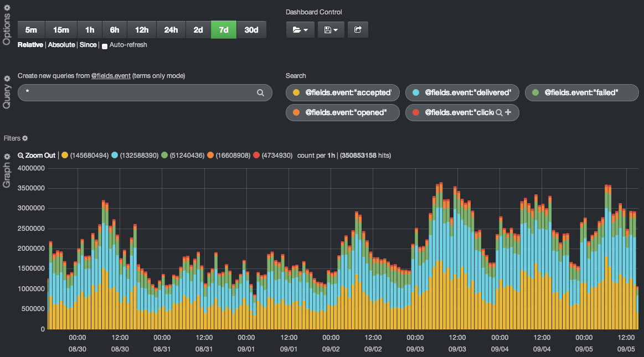Click the Zoom Out link
This screenshot has width=644, height=357.
40,156
